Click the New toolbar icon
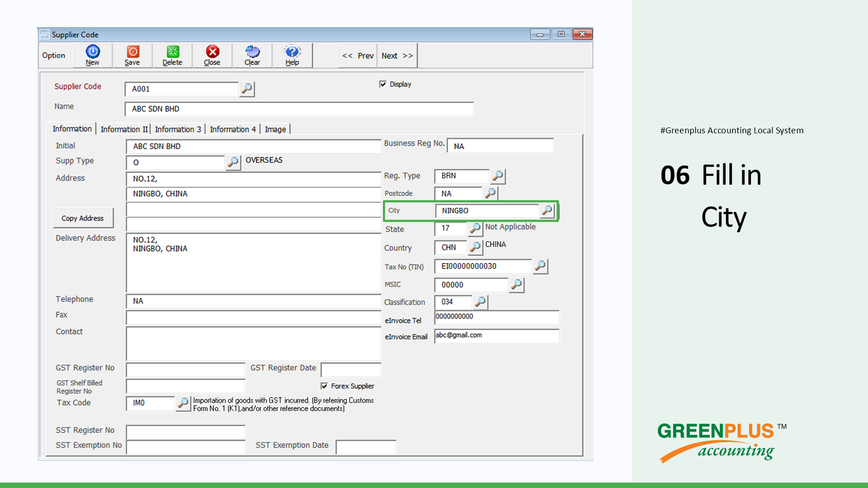868x488 pixels. [93, 56]
